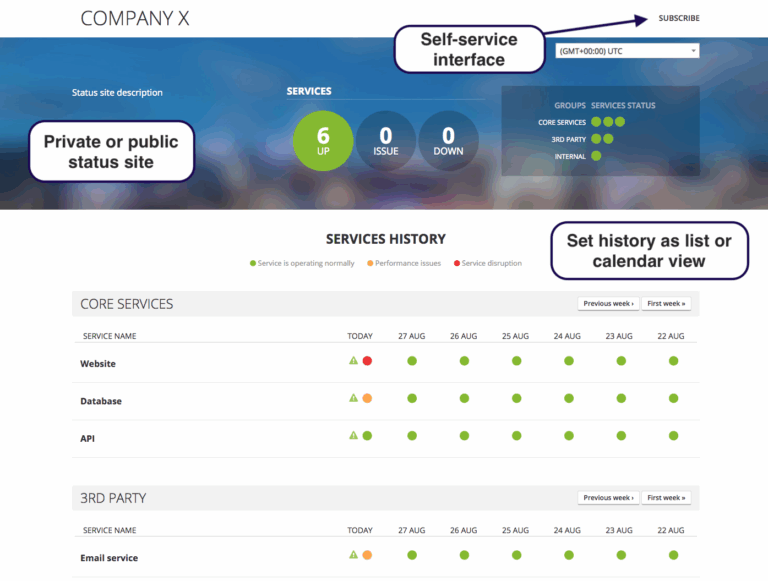The image size is (768, 581).
Task: Click the red status dot for Website today
Action: coord(367,360)
